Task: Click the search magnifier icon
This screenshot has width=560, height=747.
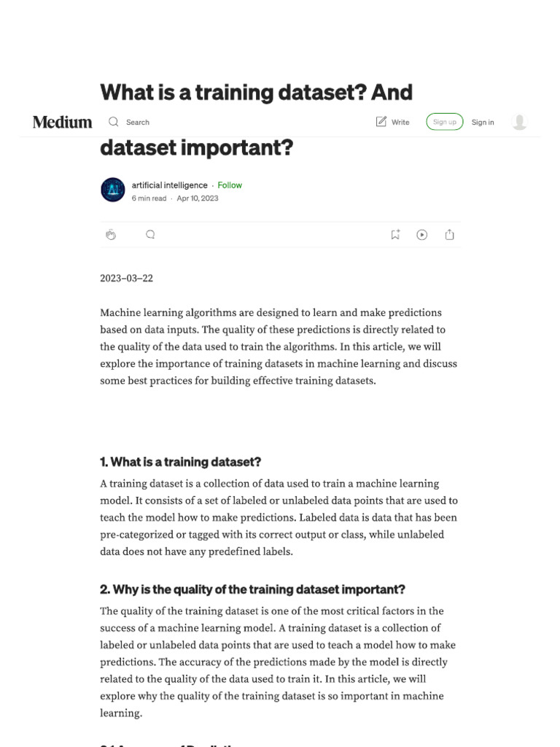Action: click(113, 122)
